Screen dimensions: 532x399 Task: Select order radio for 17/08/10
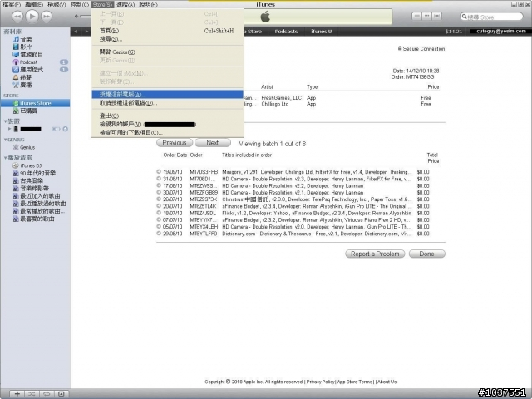click(x=159, y=185)
